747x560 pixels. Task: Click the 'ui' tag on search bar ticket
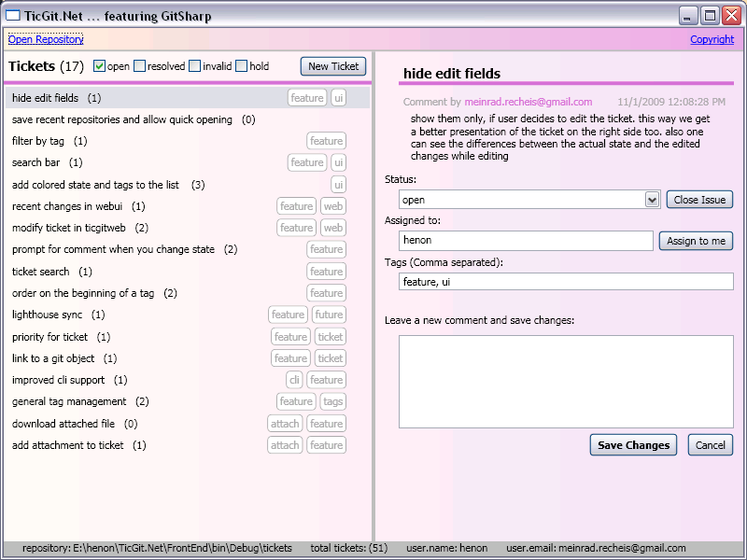[338, 163]
